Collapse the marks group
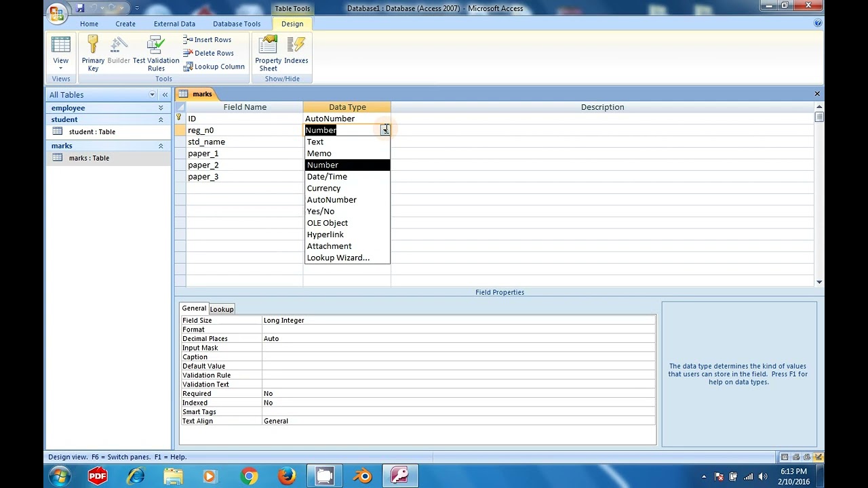This screenshot has width=868, height=488. (161, 146)
